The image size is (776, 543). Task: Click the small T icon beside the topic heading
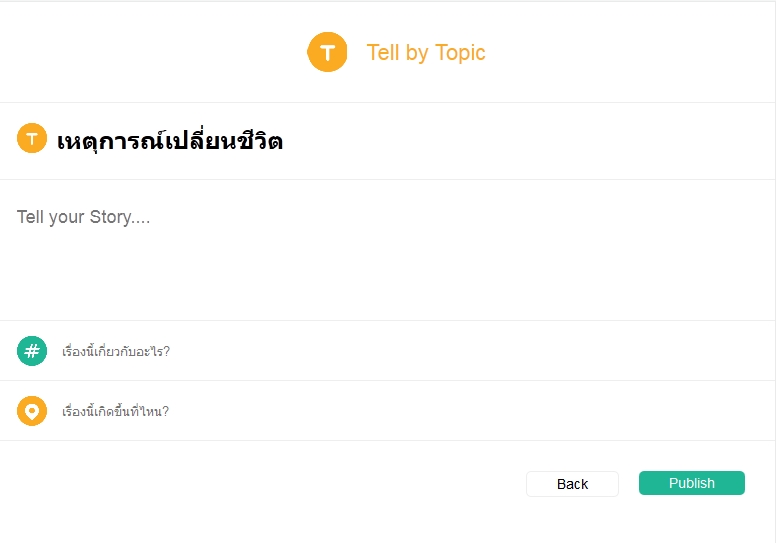click(32, 139)
